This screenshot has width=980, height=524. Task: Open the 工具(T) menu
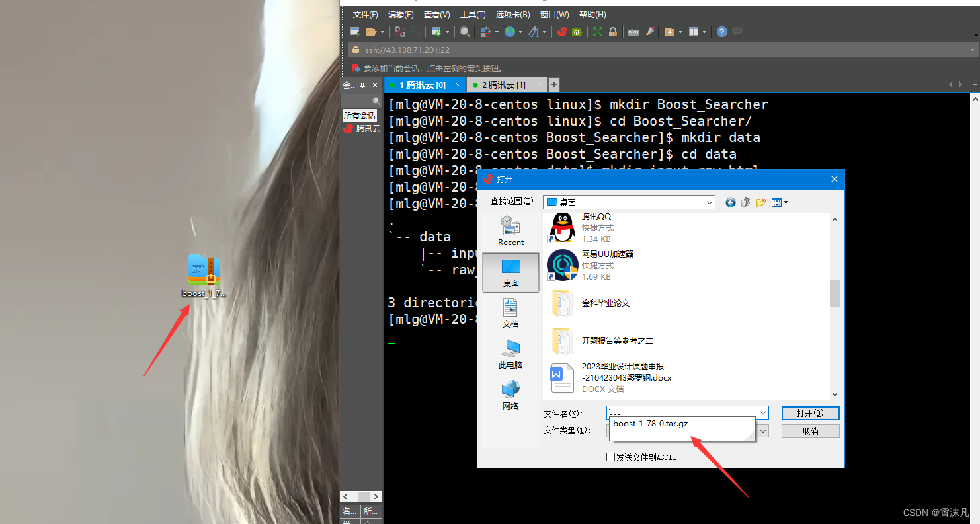tap(473, 15)
